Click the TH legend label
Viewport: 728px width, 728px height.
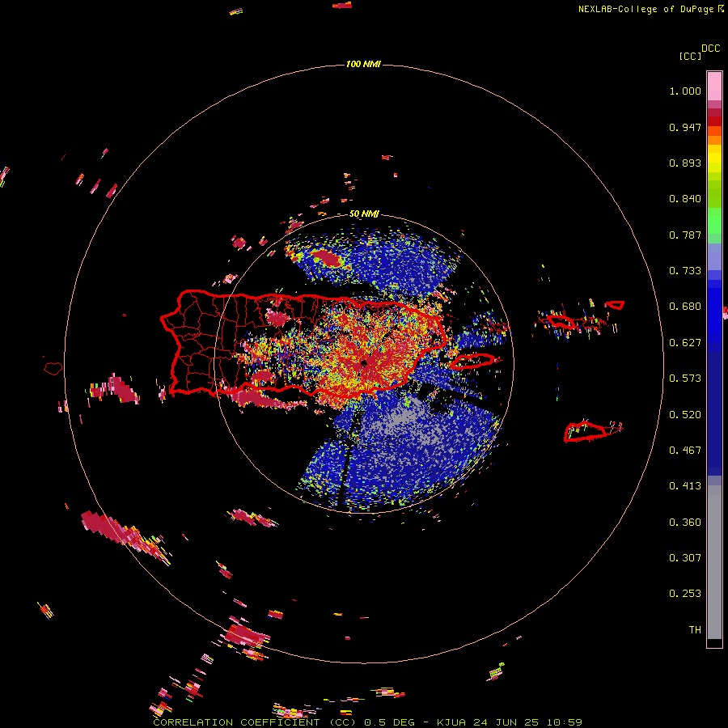[695, 630]
